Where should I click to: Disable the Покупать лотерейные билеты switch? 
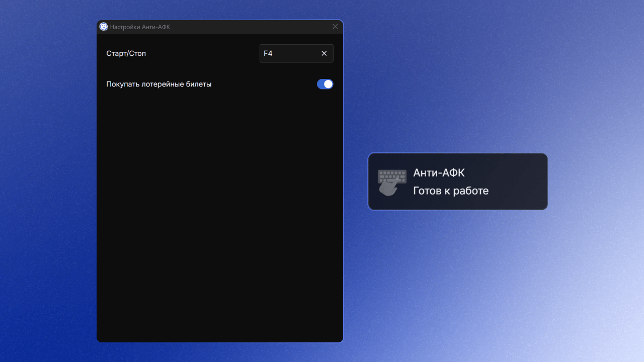pos(325,84)
